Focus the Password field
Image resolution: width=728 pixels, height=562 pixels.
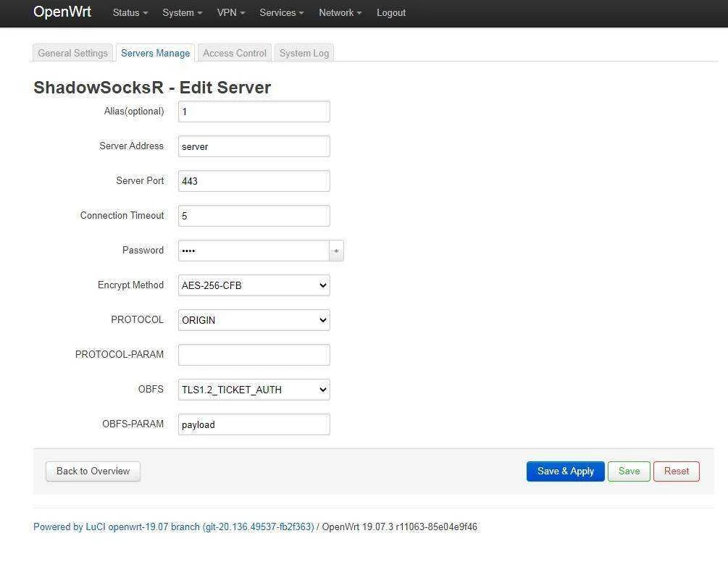(x=254, y=251)
